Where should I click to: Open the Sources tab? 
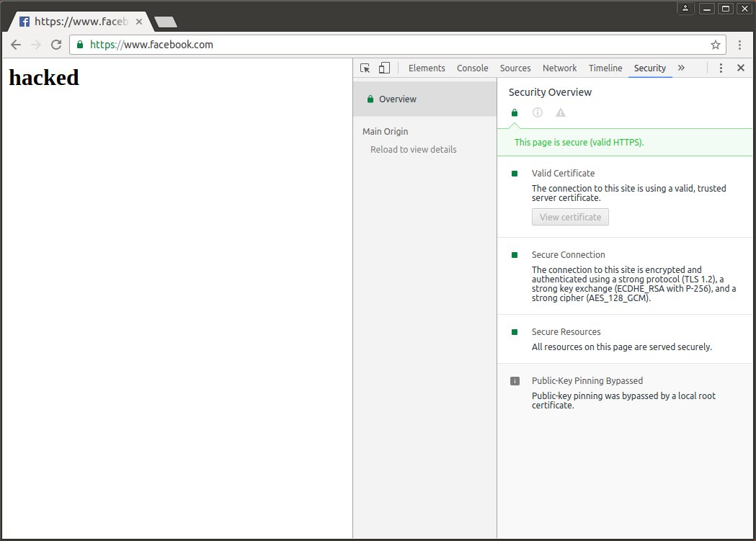coord(515,68)
